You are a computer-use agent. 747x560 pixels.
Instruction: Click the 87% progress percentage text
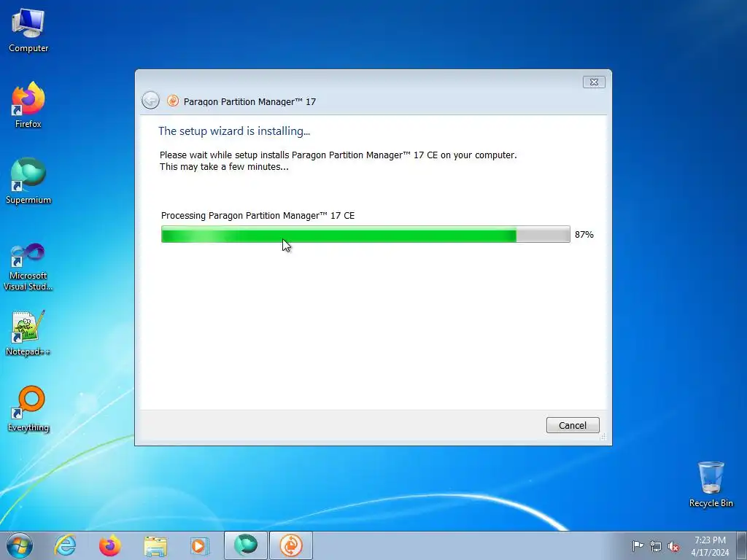[584, 234]
